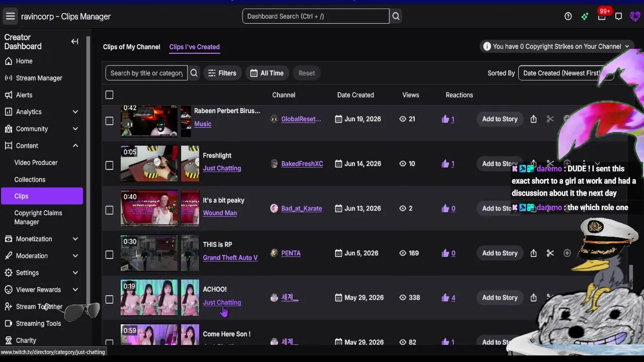Open the Filters button

pyautogui.click(x=222, y=73)
